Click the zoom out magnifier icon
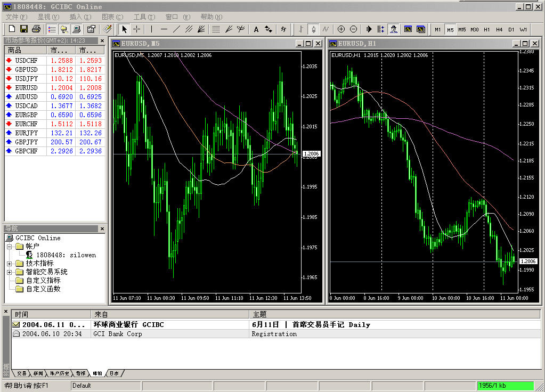545x392 pixels. click(x=353, y=29)
